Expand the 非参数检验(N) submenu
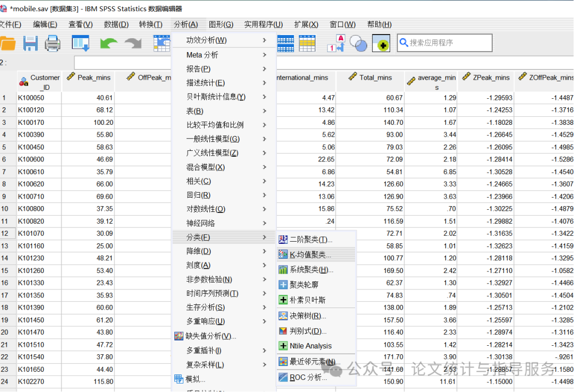 click(x=223, y=279)
